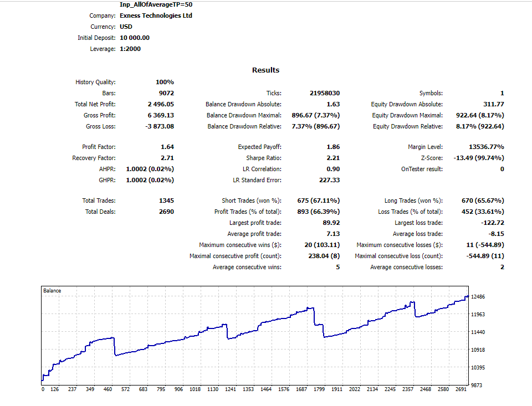Click the Results section heading
Screen dimensions: 532x406
pyautogui.click(x=265, y=70)
